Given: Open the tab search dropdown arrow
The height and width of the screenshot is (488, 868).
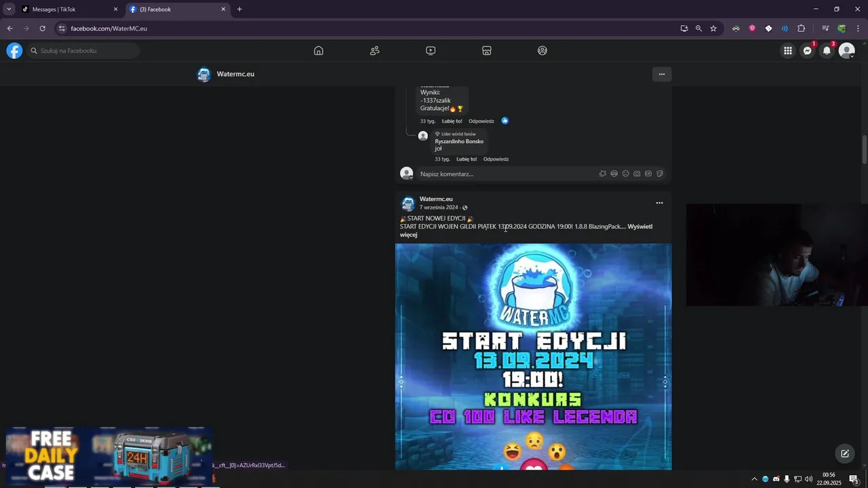Looking at the screenshot, I should click(x=9, y=9).
